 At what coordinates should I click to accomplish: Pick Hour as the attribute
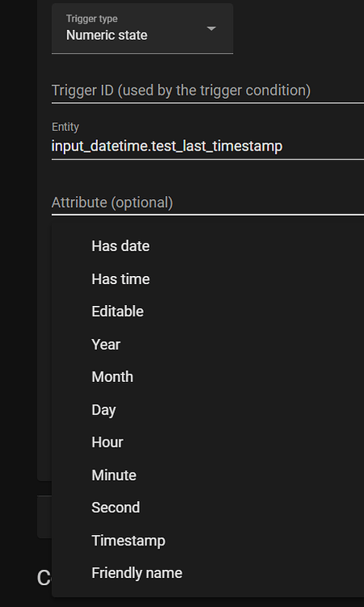coord(208,442)
